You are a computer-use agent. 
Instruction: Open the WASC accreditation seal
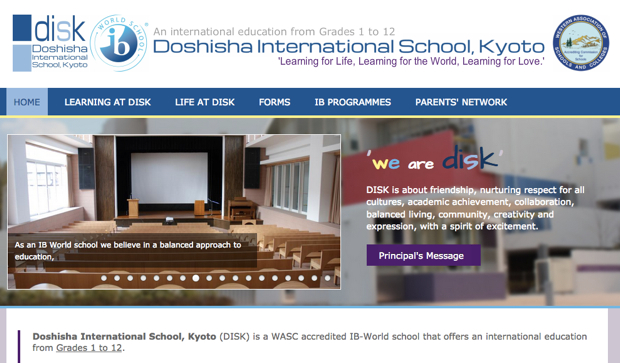(x=580, y=43)
